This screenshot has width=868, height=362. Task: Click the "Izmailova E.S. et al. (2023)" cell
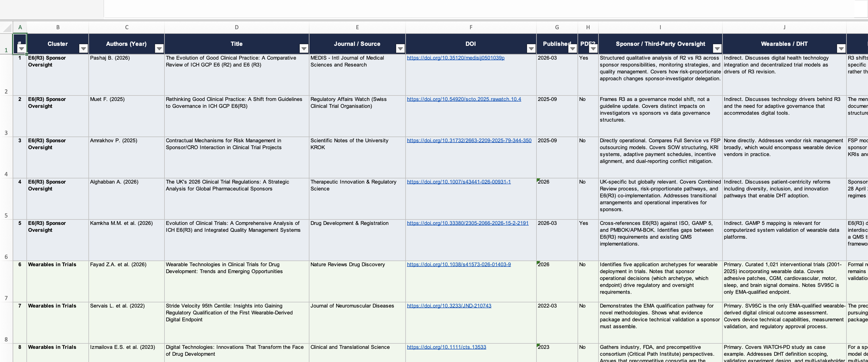[126, 353]
